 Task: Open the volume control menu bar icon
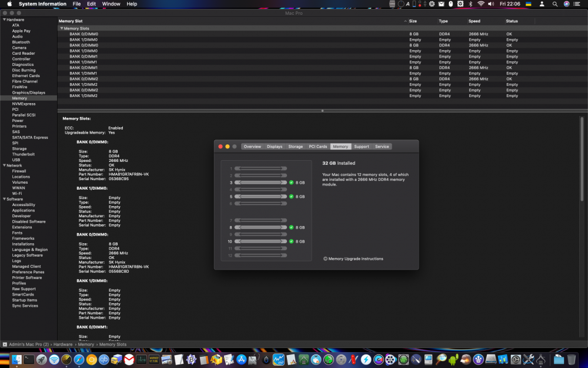tap(491, 4)
